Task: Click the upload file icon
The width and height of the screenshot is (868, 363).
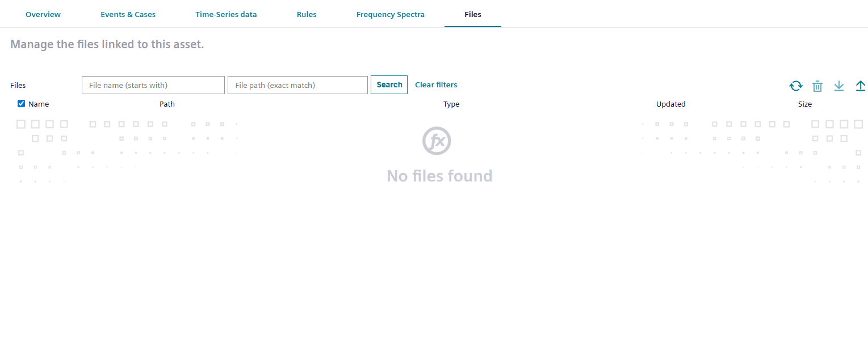Action: click(x=861, y=86)
